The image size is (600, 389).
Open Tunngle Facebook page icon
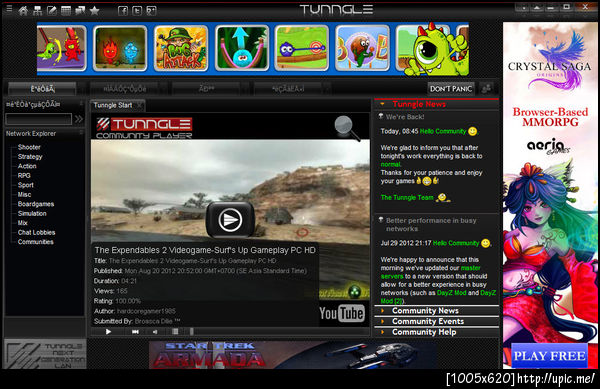click(123, 11)
